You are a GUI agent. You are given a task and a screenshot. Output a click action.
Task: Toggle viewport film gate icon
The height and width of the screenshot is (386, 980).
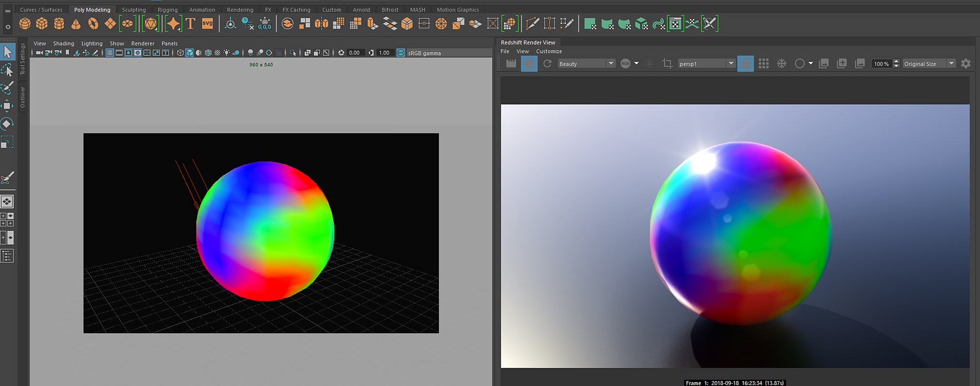point(119,53)
